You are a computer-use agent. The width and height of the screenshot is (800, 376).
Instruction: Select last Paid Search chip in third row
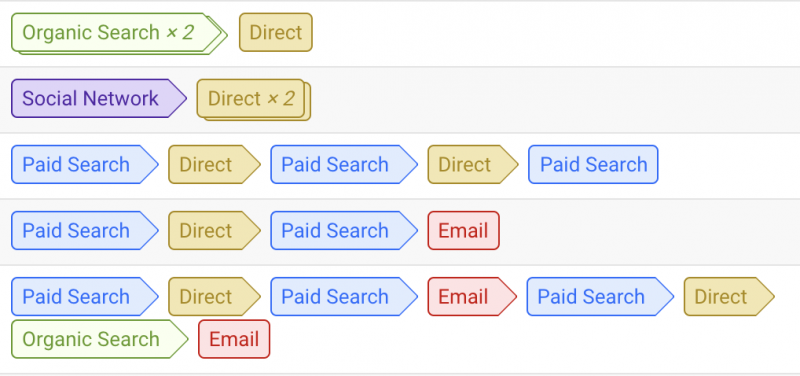(593, 164)
